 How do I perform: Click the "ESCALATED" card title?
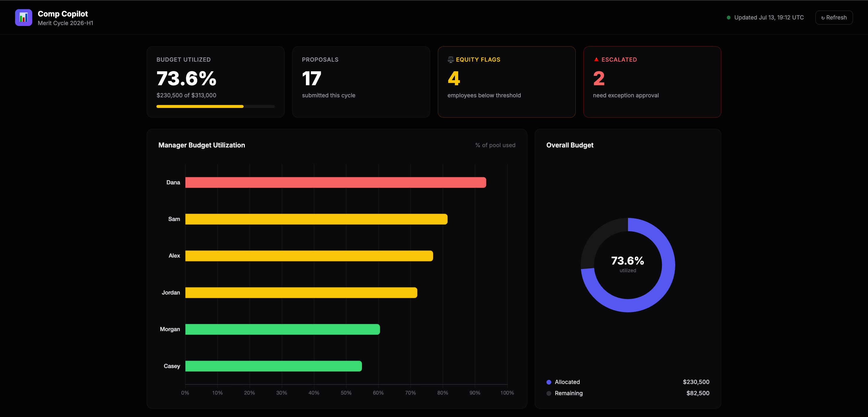(x=619, y=60)
